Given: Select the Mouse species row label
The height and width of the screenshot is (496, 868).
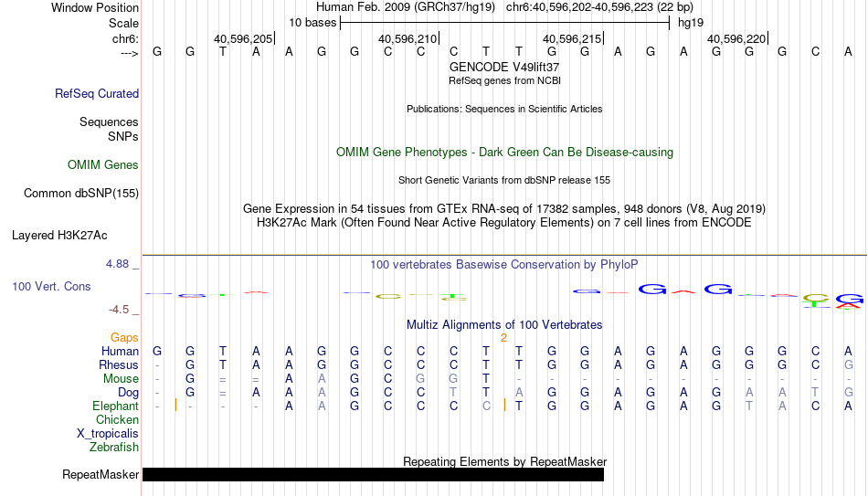Looking at the screenshot, I should (122, 379).
